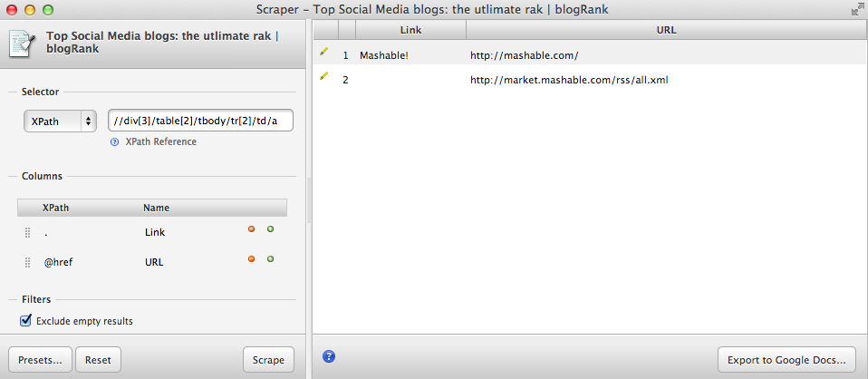868x379 pixels.
Task: Remove the Link column with red minus
Action: [x=252, y=229]
